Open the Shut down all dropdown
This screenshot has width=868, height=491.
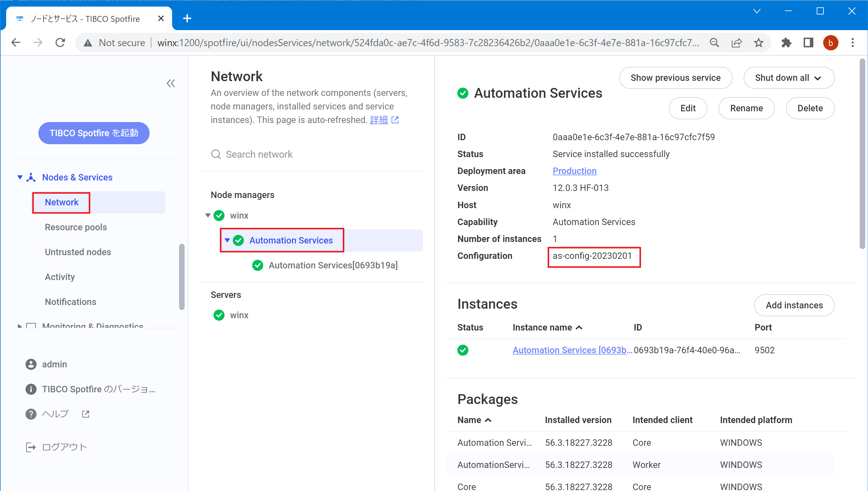pyautogui.click(x=789, y=78)
